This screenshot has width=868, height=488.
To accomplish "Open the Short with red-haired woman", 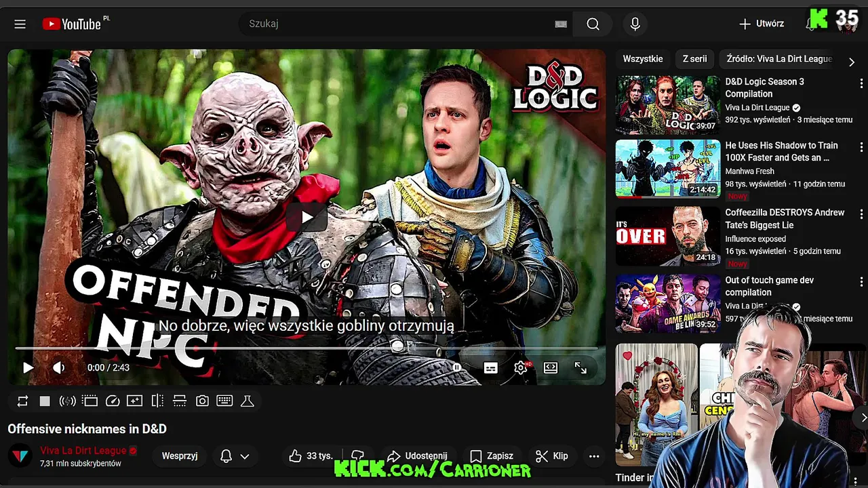I will point(656,404).
